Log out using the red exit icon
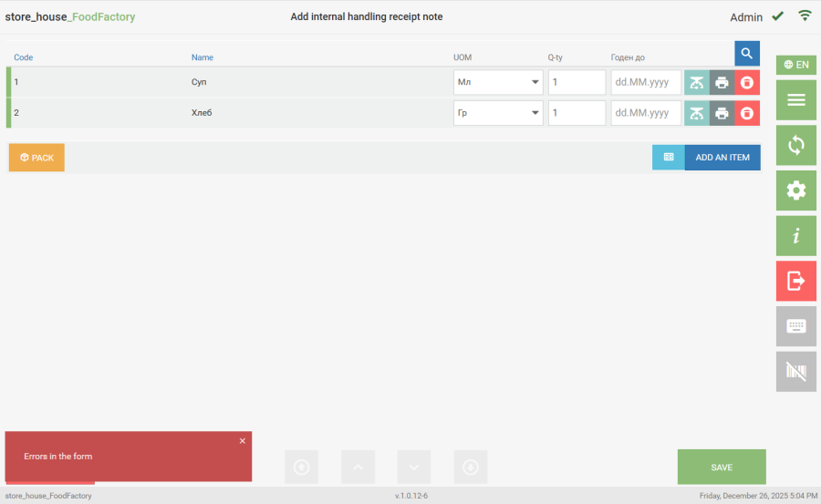Screen dimensions: 821x504 point(795,281)
